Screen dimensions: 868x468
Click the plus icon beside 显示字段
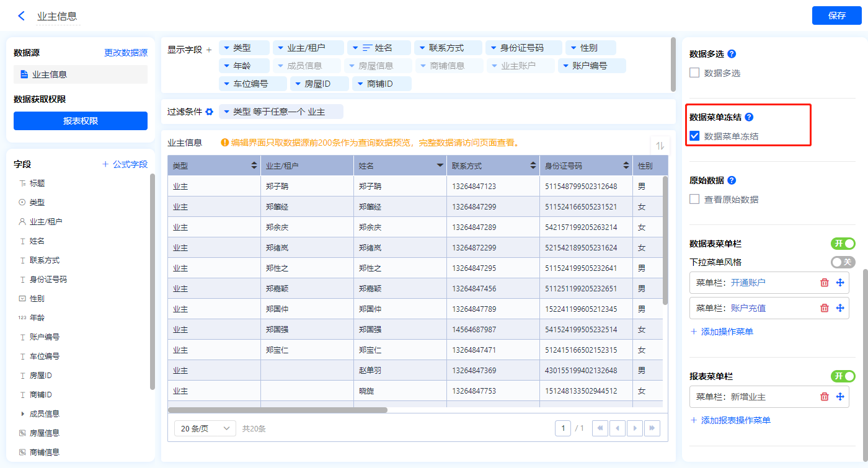point(209,50)
